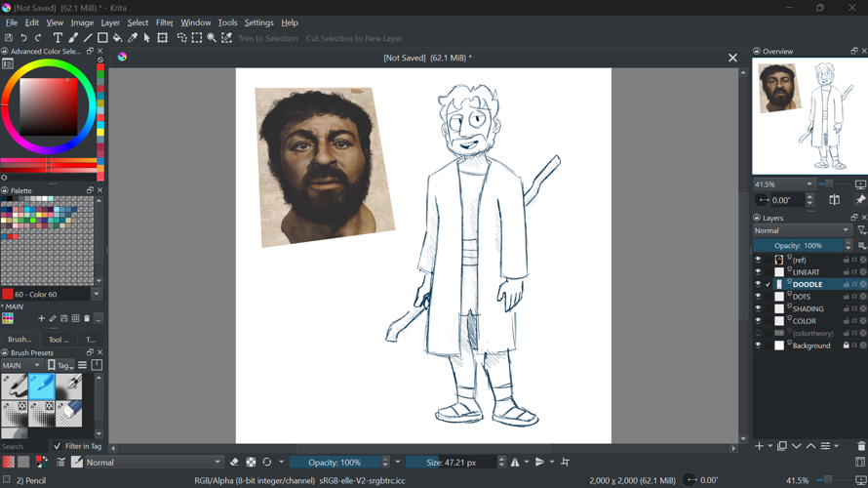Select the Freehand Brush tool
This screenshot has height=488, width=868.
pyautogui.click(x=73, y=38)
